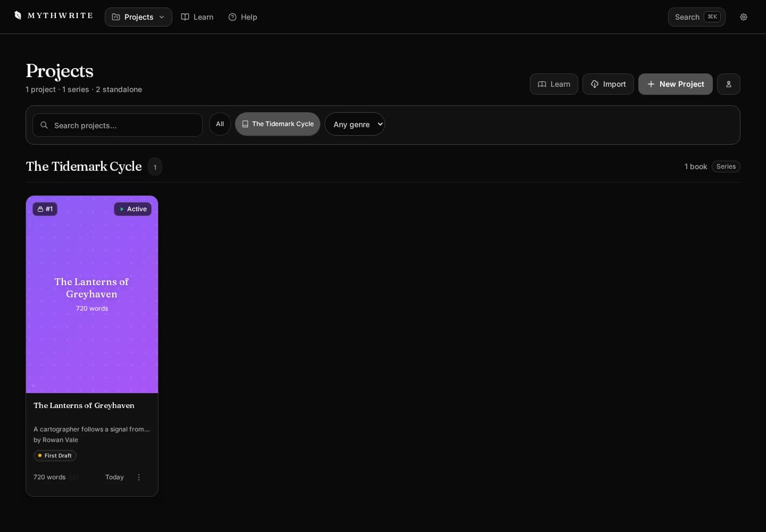Image resolution: width=766 pixels, height=532 pixels.
Task: Click the "720 words" footer count
Action: [x=49, y=477]
